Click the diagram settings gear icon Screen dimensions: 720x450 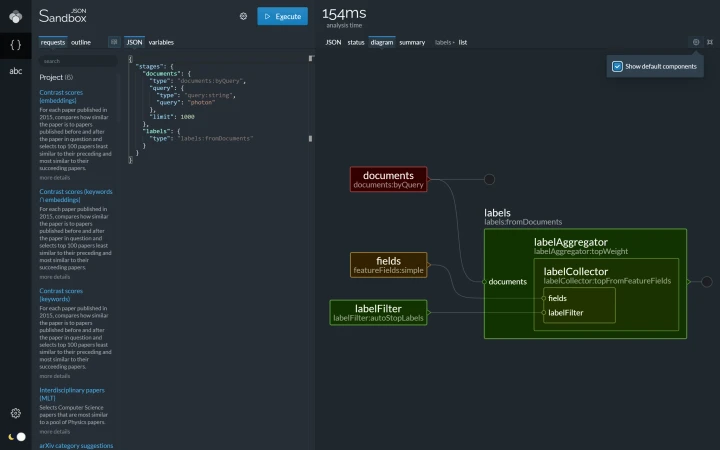pyautogui.click(x=696, y=42)
